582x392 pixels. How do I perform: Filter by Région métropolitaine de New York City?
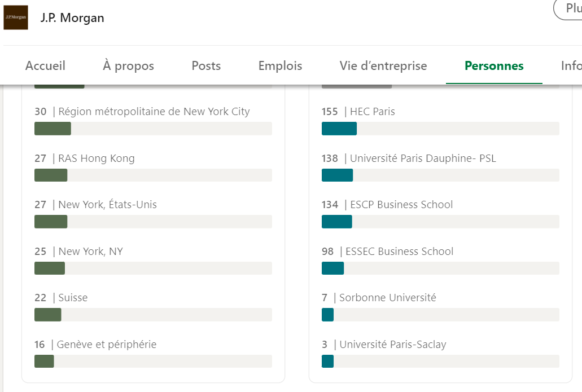(x=154, y=121)
